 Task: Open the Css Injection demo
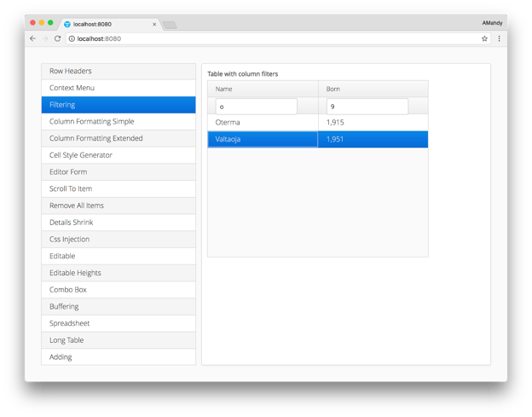tap(119, 240)
